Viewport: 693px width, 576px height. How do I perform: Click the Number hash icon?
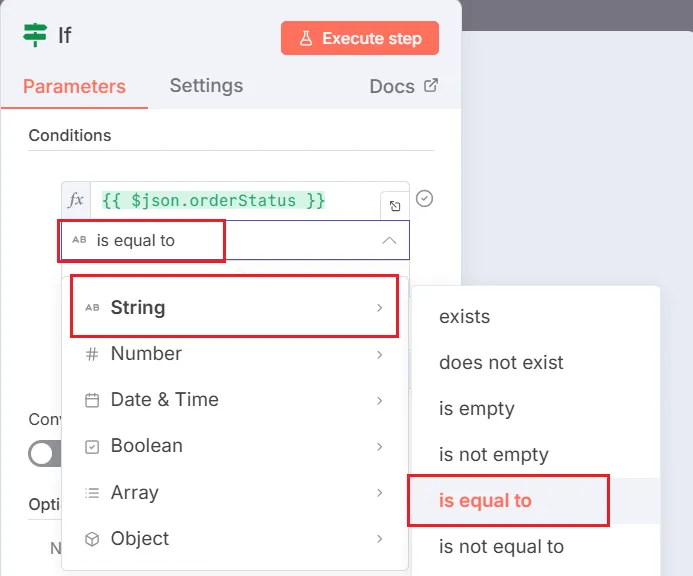92,354
